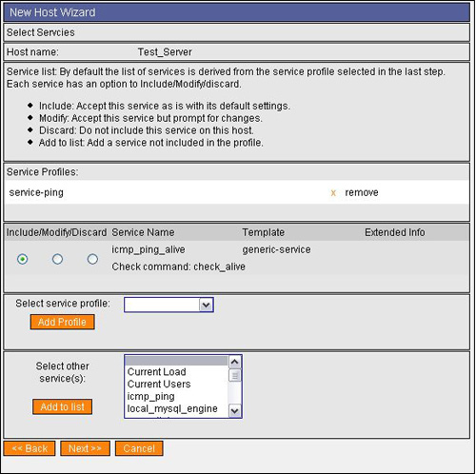Select the Include radio button for icmp_ping_alive
This screenshot has width=476, height=474.
point(22,259)
